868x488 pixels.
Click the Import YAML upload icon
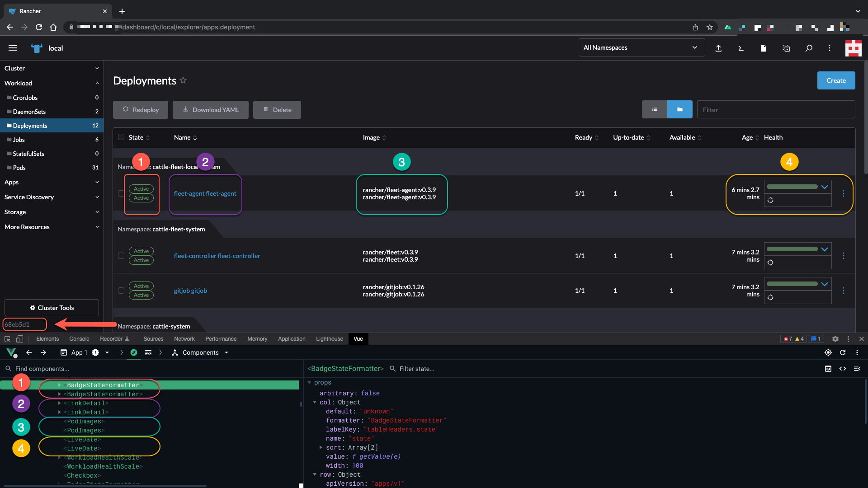click(x=719, y=48)
